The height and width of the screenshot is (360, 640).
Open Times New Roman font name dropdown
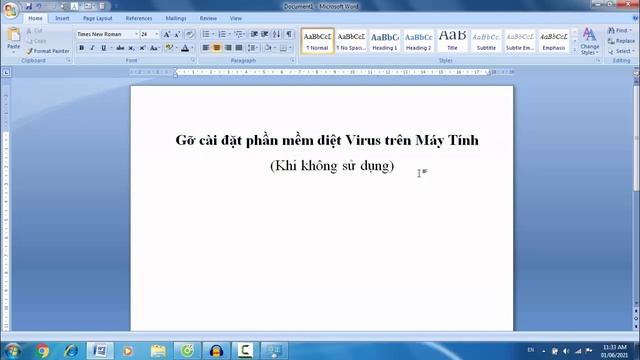tap(136, 34)
